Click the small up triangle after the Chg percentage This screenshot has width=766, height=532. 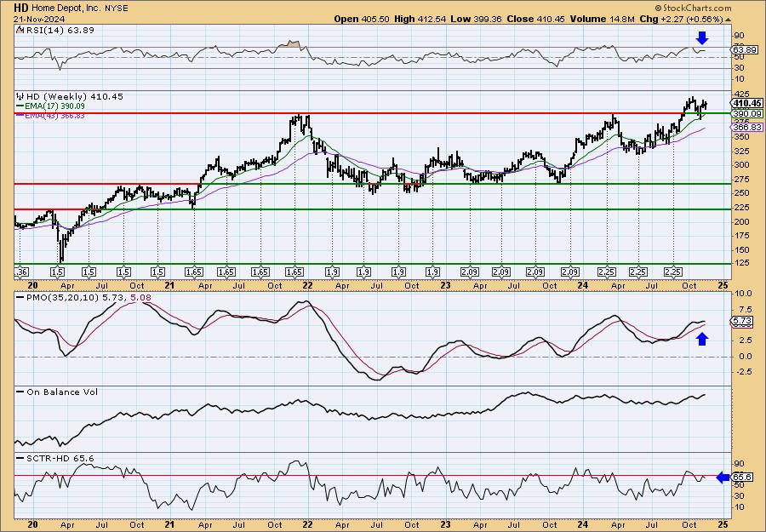pos(728,19)
